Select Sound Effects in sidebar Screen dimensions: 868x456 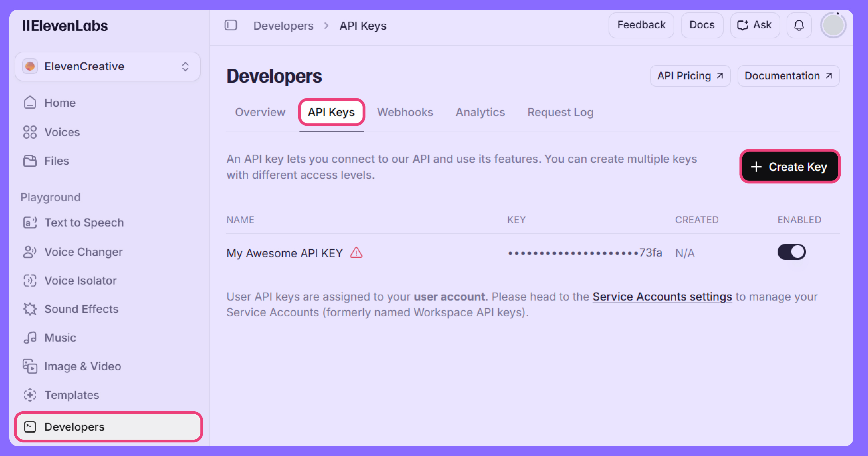point(81,309)
